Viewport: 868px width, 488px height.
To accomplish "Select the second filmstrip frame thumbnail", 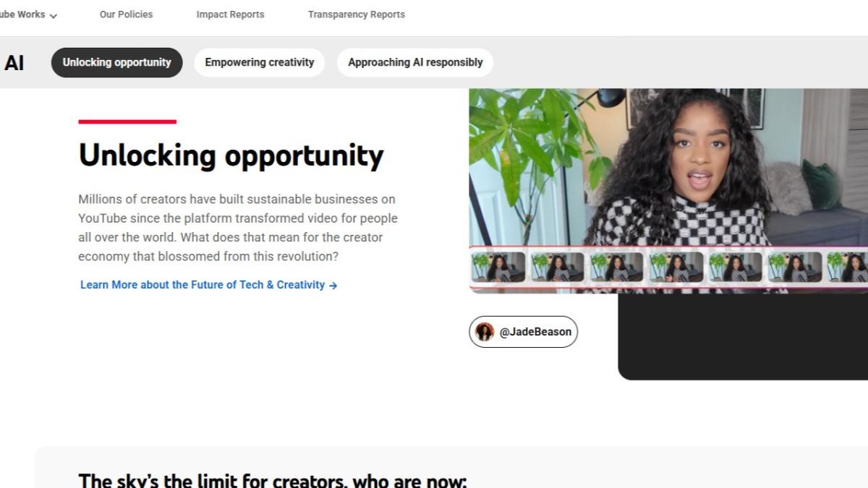I will click(558, 267).
